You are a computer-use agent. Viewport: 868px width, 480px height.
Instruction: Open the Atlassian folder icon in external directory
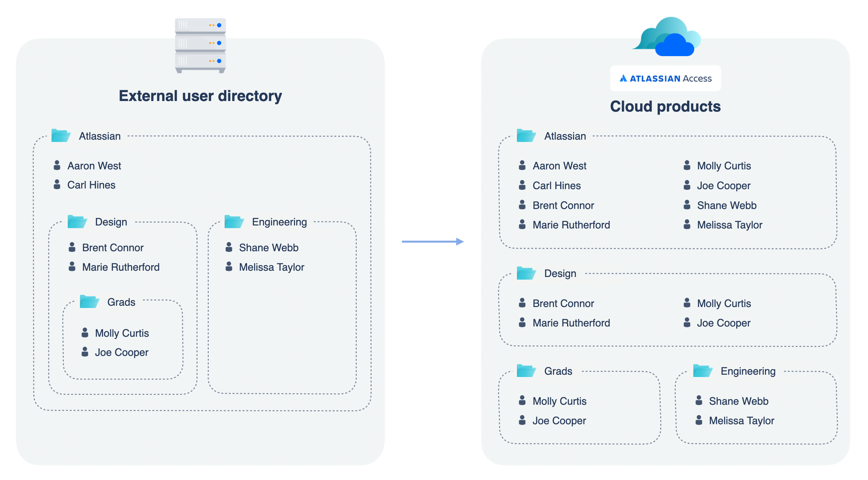[61, 135]
